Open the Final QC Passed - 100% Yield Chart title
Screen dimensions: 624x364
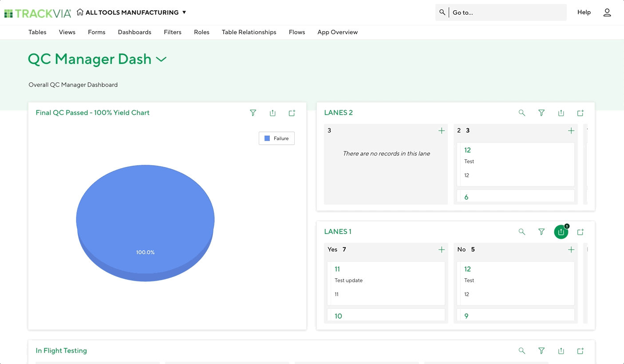pyautogui.click(x=92, y=113)
